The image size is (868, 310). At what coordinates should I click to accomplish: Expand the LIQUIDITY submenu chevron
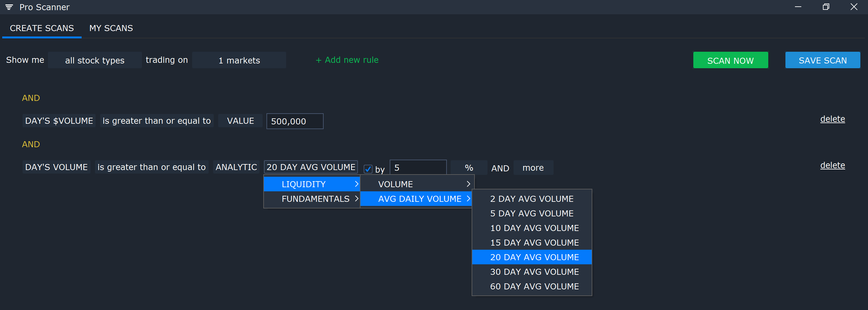[x=356, y=184]
